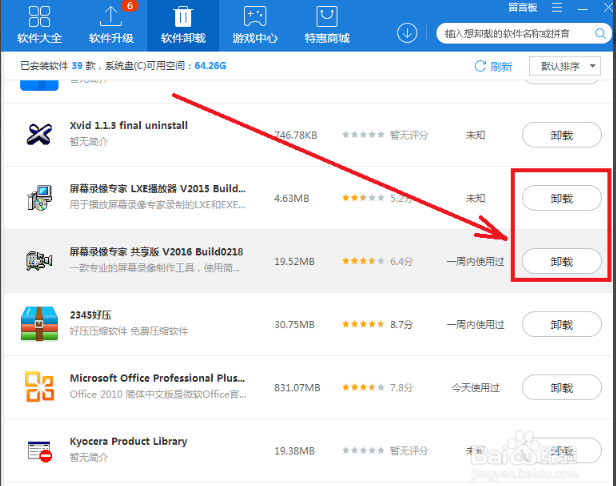This screenshot has height=486, width=616.
Task: Click 卸载 beside Microsoft Office Professional Plus
Action: [x=561, y=387]
